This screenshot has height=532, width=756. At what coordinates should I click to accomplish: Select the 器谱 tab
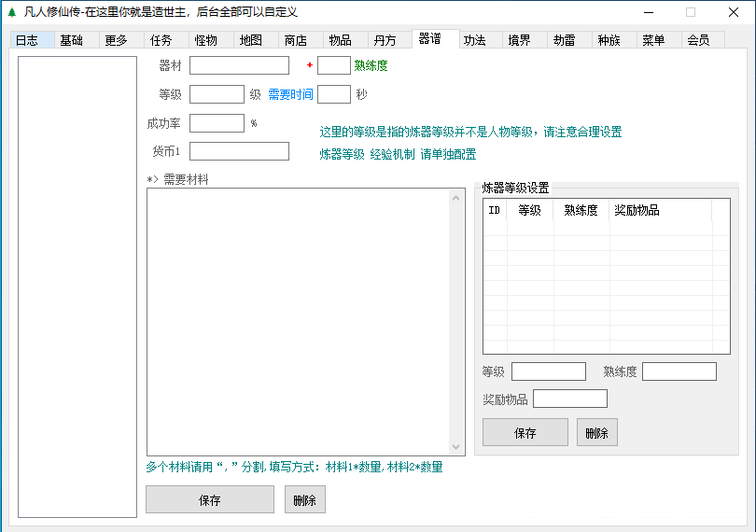435,38
